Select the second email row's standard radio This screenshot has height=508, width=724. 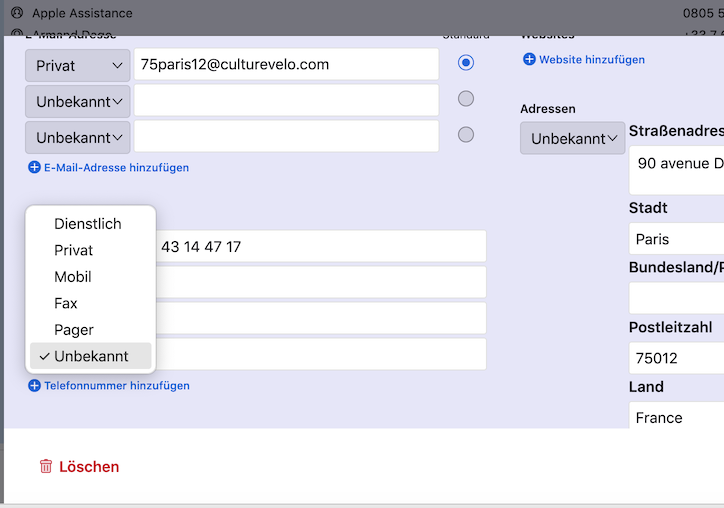tap(465, 98)
